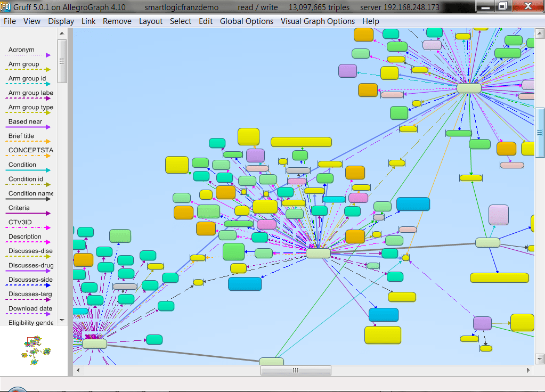
Task: Select the Acronym predicate in the legend
Action: [21, 50]
